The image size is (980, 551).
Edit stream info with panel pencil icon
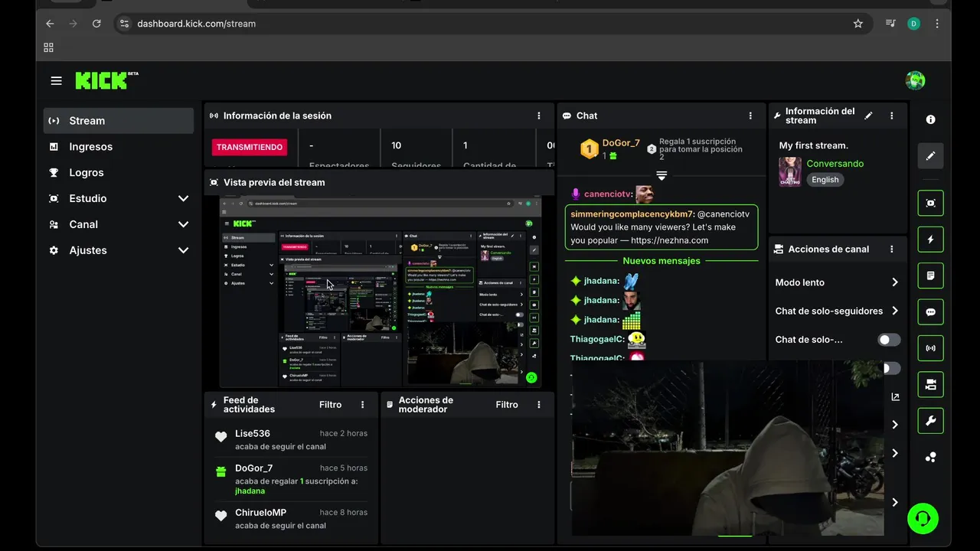tap(868, 116)
